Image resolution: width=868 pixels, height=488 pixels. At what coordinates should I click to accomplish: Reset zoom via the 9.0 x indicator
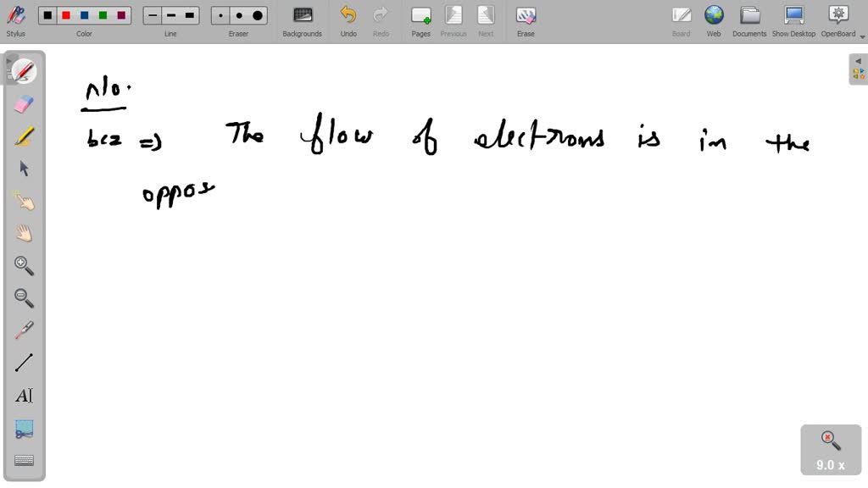(x=831, y=450)
